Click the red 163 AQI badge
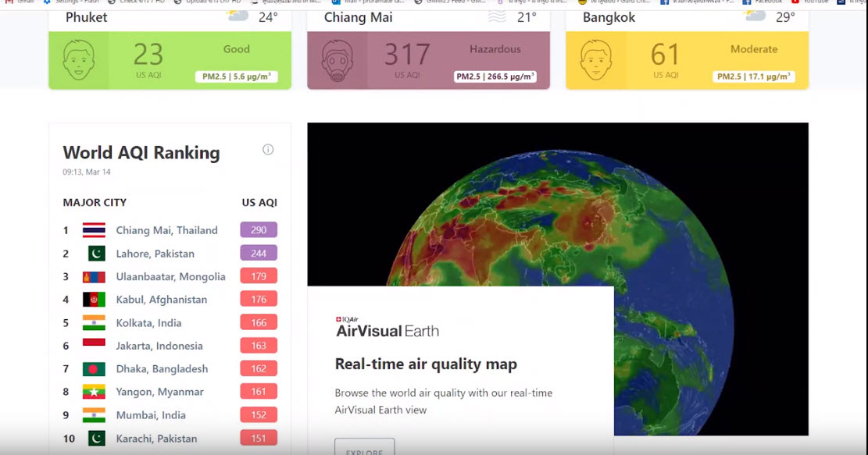Screen dimensions: 868x455 259,346
